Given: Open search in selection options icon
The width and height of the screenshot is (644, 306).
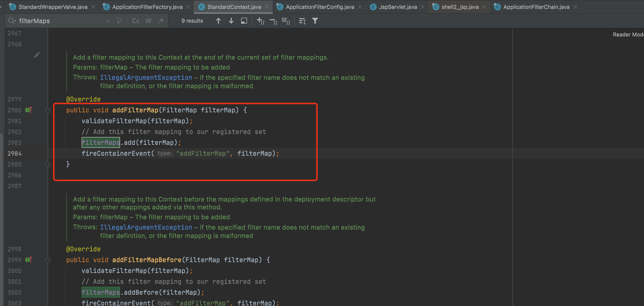Looking at the screenshot, I should [x=303, y=21].
